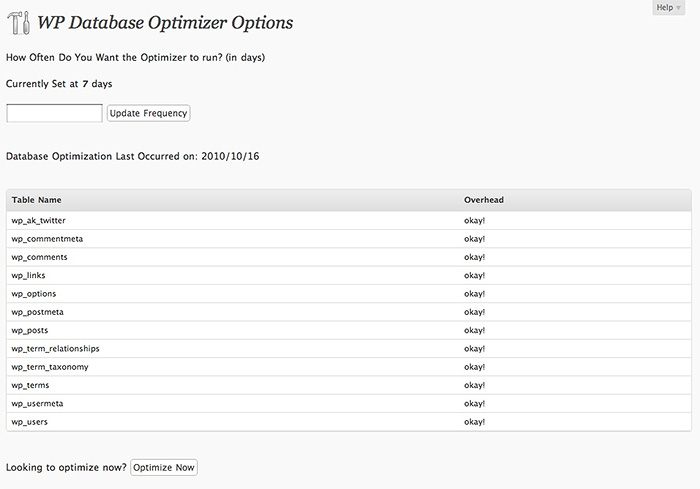Screen dimensions: 700x489
Task: Click the Table Name column header
Action: pyautogui.click(x=37, y=200)
